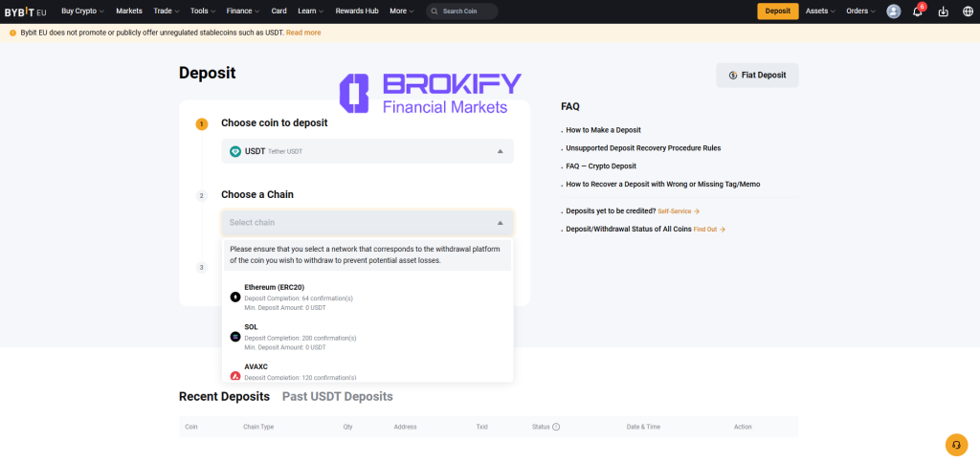The width and height of the screenshot is (980, 463).
Task: Click the Fiat Deposit button
Action: [757, 75]
